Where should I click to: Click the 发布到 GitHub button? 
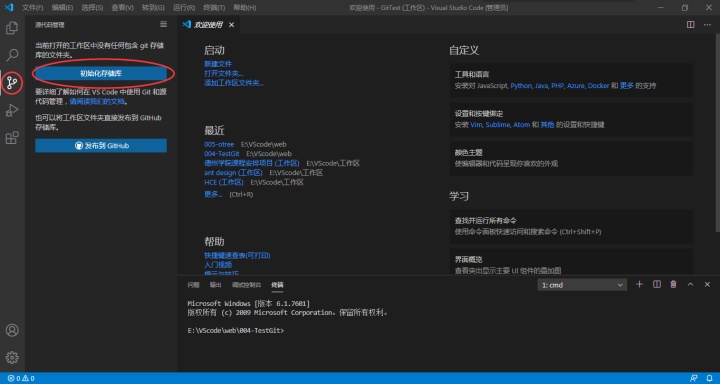(101, 146)
